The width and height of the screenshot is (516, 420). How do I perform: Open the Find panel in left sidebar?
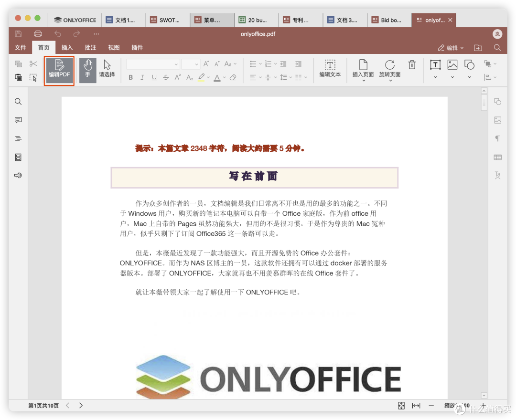19,102
